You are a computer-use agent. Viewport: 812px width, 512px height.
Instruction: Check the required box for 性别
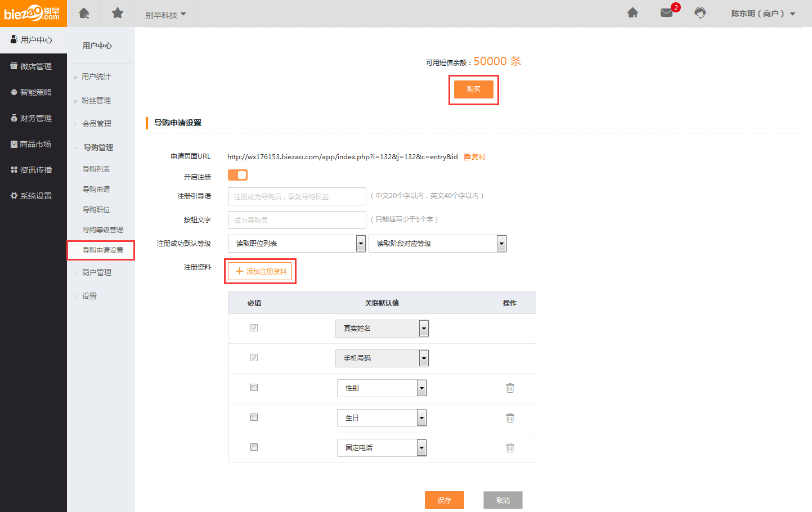click(254, 388)
